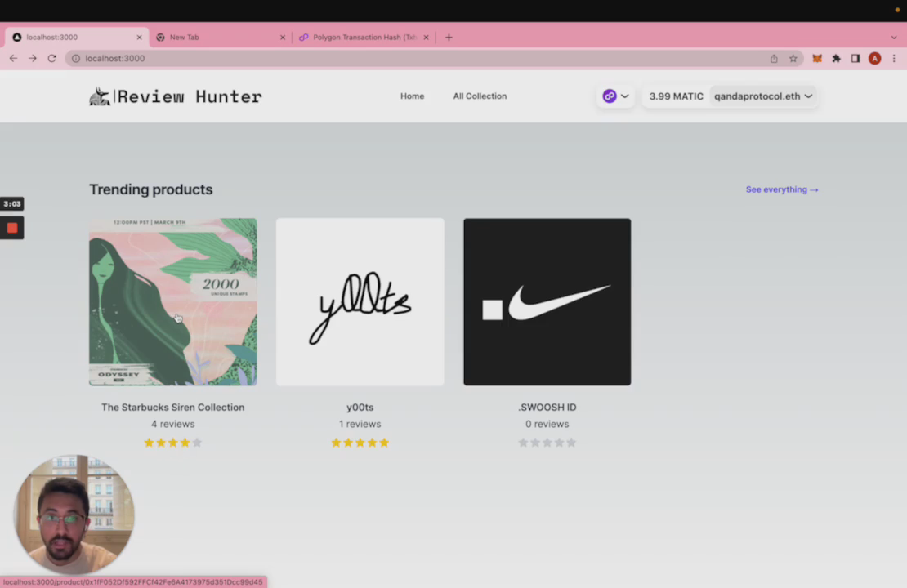Click the .SWOOSH ID empty star rating
The image size is (907, 588).
pyautogui.click(x=547, y=443)
